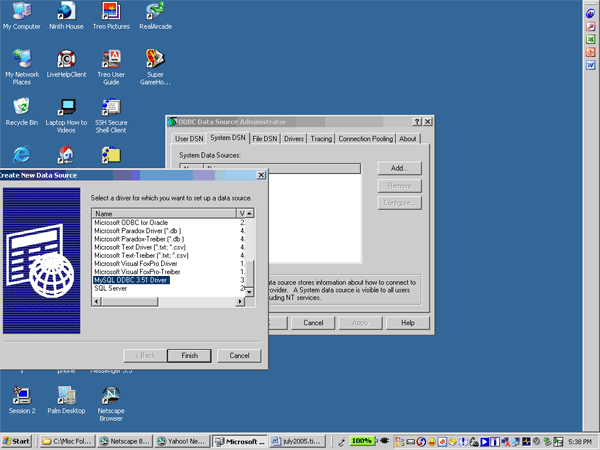Select Microsoft Visual FoxPro Driver entry
Screen dimensions: 600x450
coord(136,264)
